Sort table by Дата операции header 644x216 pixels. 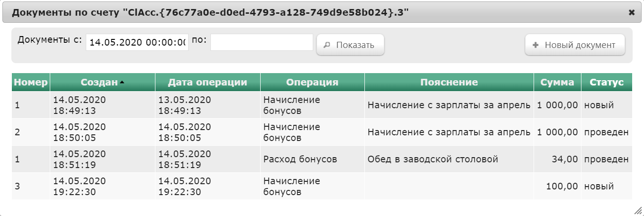(x=208, y=82)
